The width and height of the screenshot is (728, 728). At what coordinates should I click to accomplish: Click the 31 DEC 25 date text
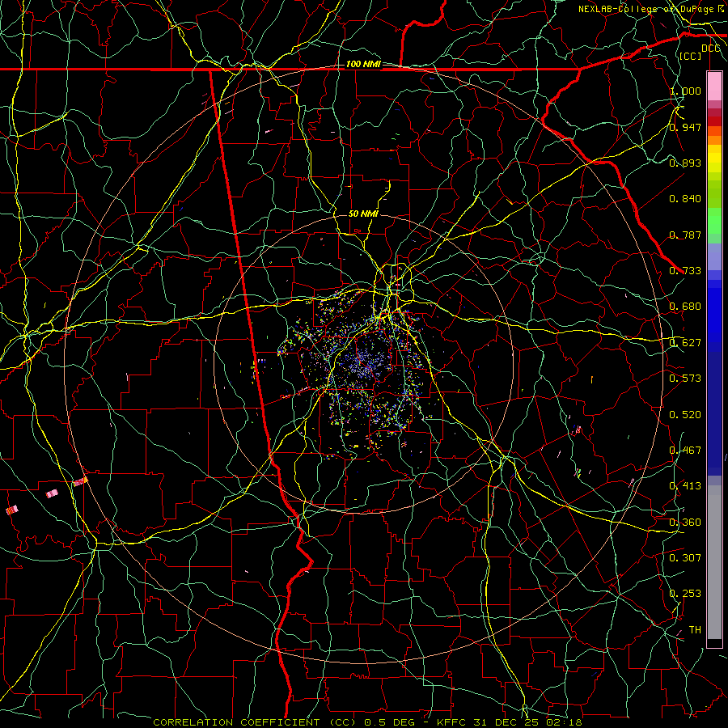point(506,722)
